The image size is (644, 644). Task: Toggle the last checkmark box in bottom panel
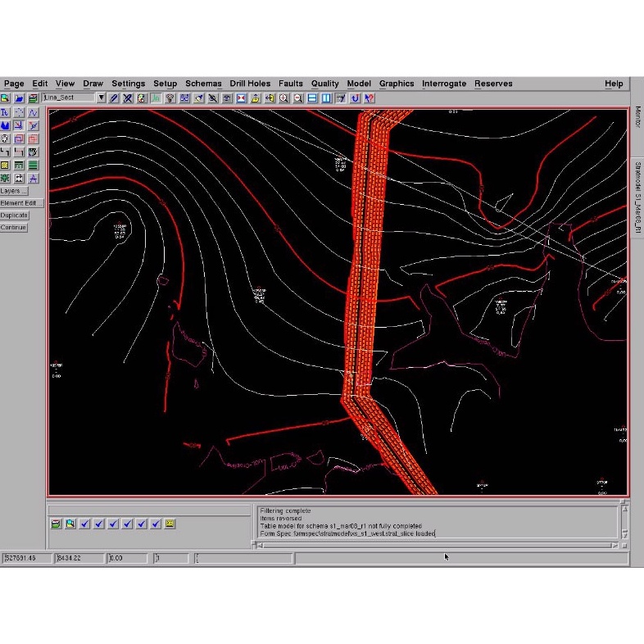click(x=156, y=524)
